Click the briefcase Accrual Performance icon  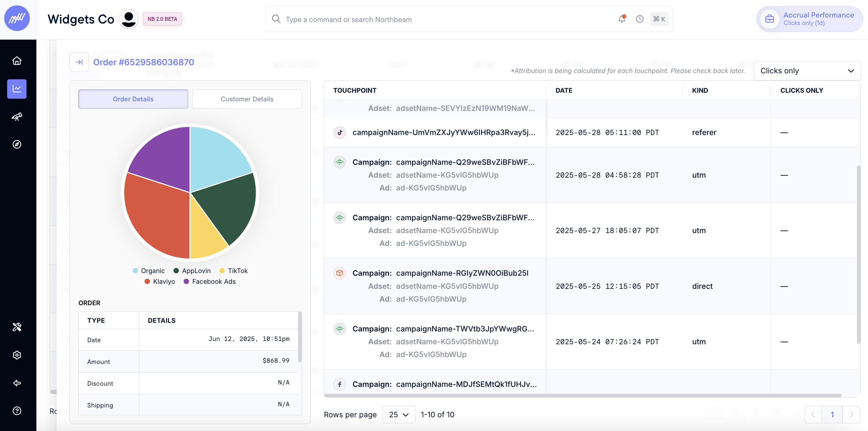(769, 19)
